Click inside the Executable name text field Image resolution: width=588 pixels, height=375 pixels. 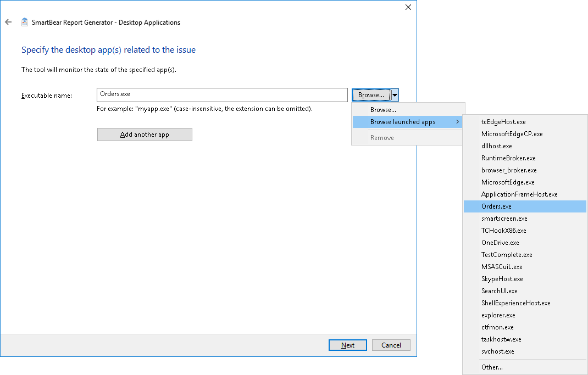click(220, 94)
